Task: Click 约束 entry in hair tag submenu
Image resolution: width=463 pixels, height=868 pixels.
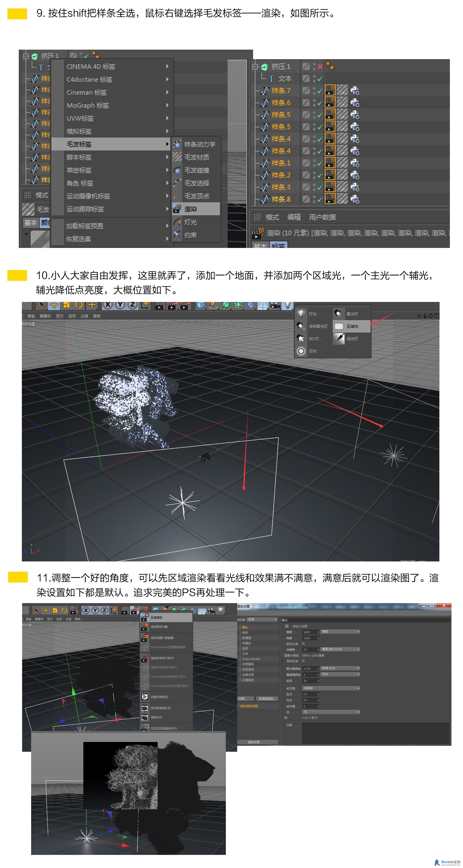Action: point(196,235)
